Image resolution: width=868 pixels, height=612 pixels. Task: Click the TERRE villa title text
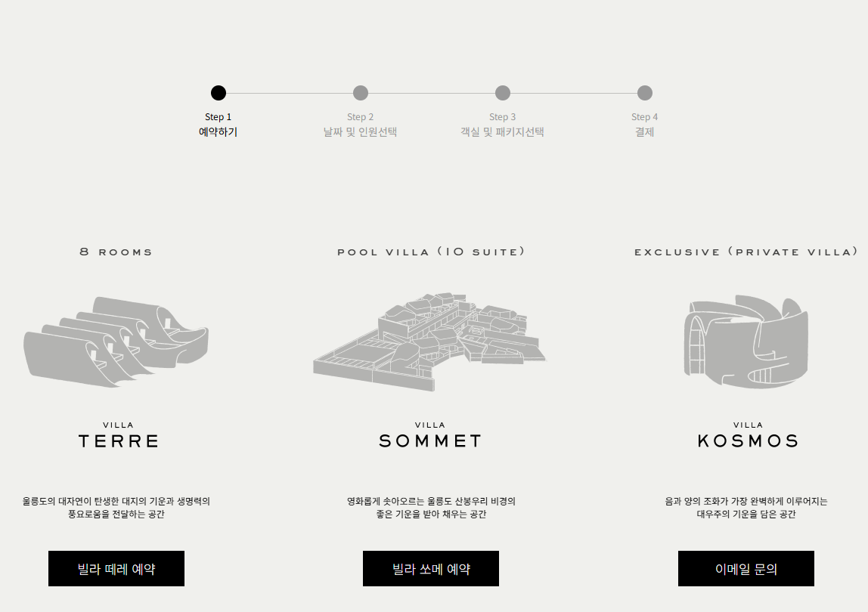pos(119,441)
